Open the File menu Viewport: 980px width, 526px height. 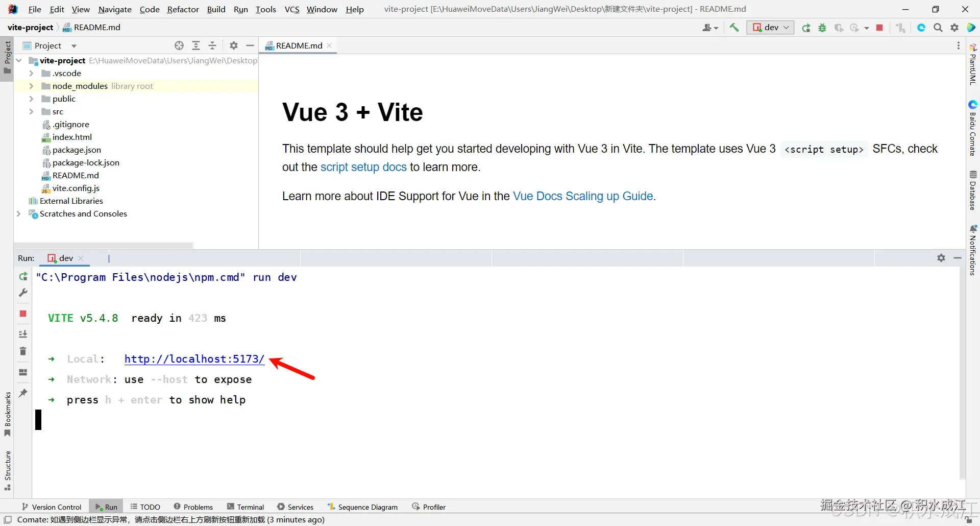[x=35, y=9]
